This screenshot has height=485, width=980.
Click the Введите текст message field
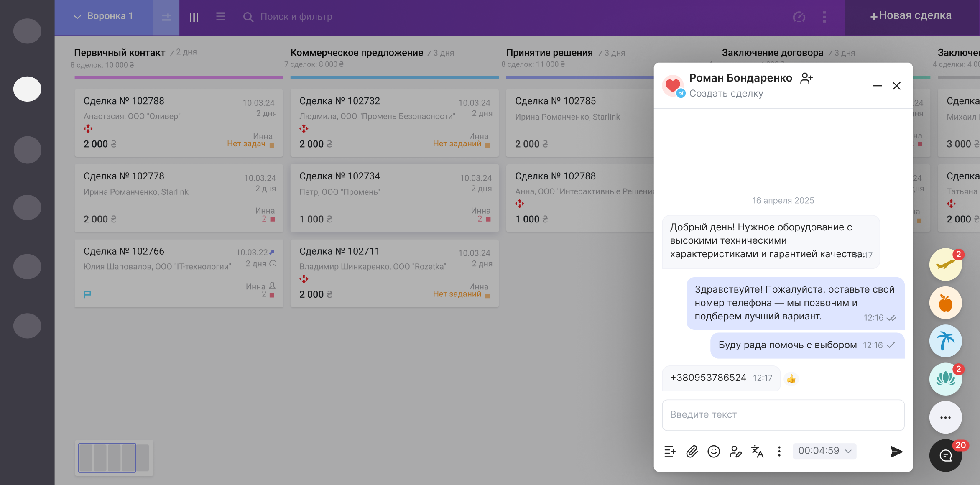pos(783,415)
